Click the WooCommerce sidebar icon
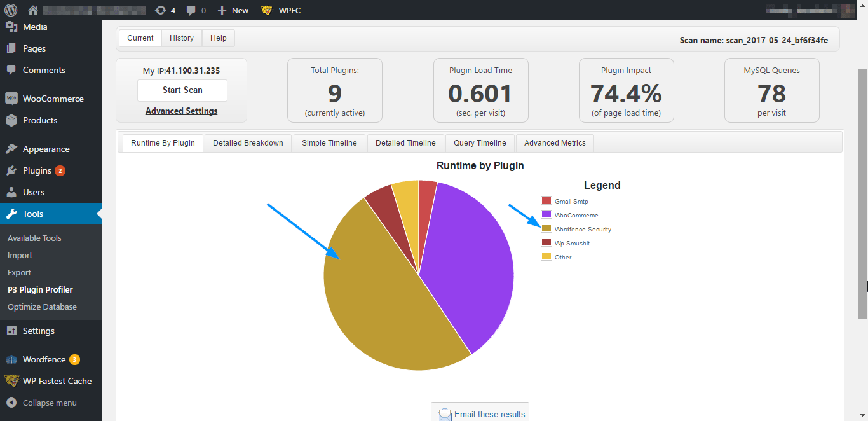The height and width of the screenshot is (421, 868). point(11,99)
